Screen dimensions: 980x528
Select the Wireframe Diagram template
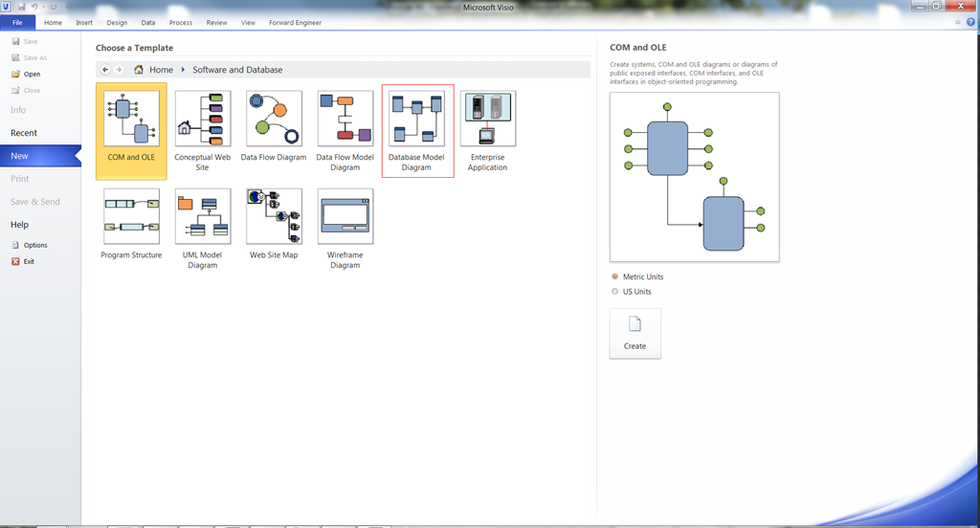click(x=345, y=217)
